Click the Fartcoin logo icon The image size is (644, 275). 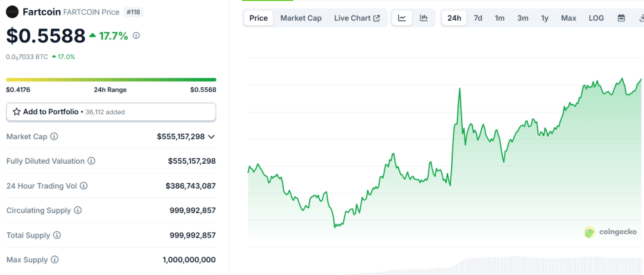coord(13,12)
